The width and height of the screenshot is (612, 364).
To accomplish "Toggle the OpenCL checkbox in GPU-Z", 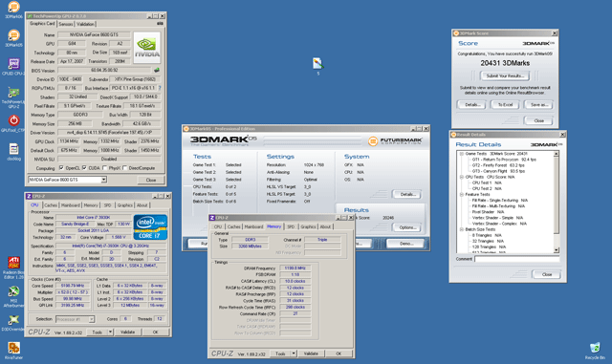I will point(61,168).
